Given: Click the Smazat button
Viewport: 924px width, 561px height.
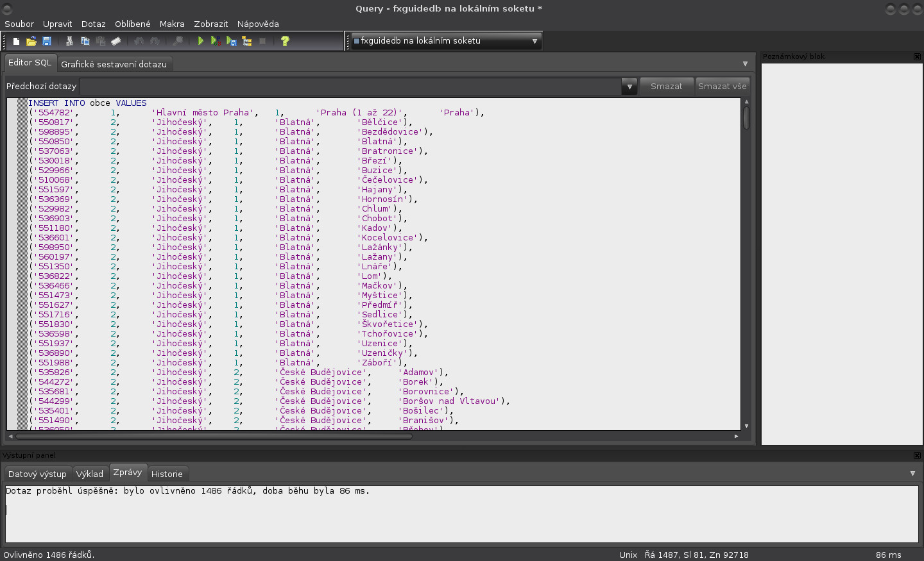Looking at the screenshot, I should coord(667,87).
